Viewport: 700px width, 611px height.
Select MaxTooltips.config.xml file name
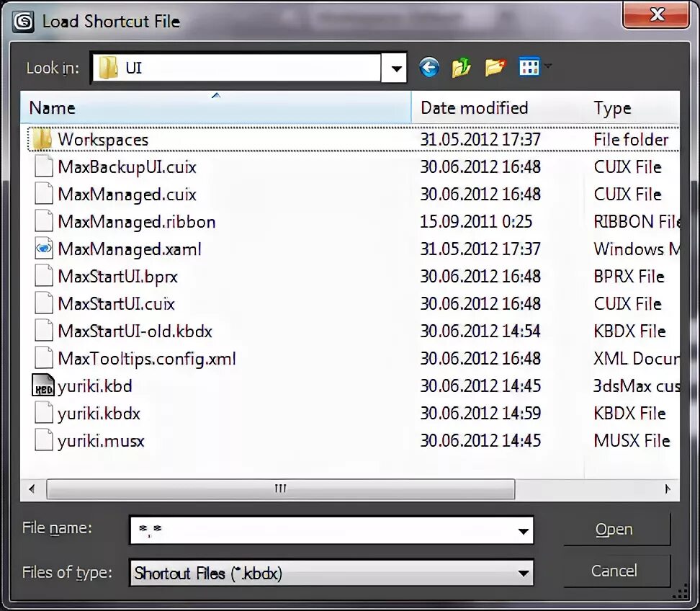[147, 359]
